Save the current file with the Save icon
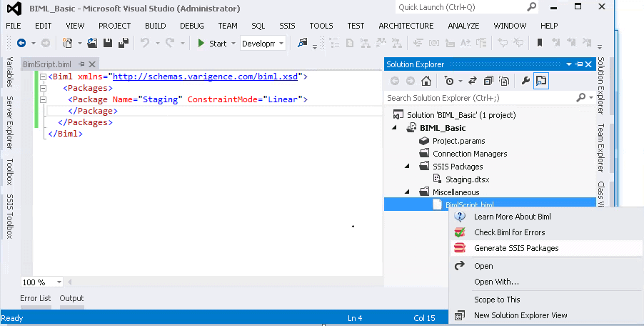This screenshot has height=326, width=644. (x=108, y=43)
